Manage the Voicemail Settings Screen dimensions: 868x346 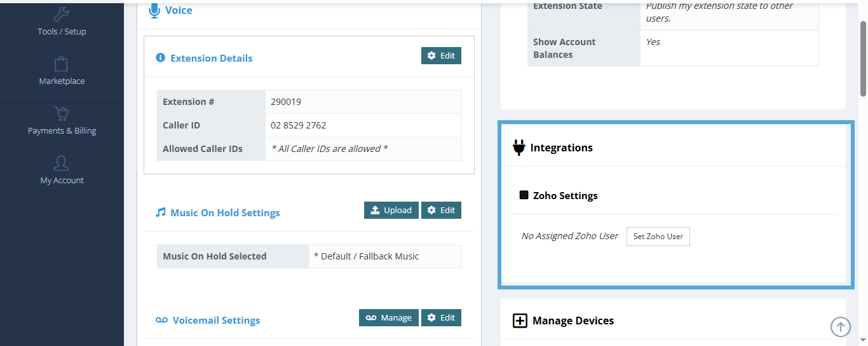388,318
